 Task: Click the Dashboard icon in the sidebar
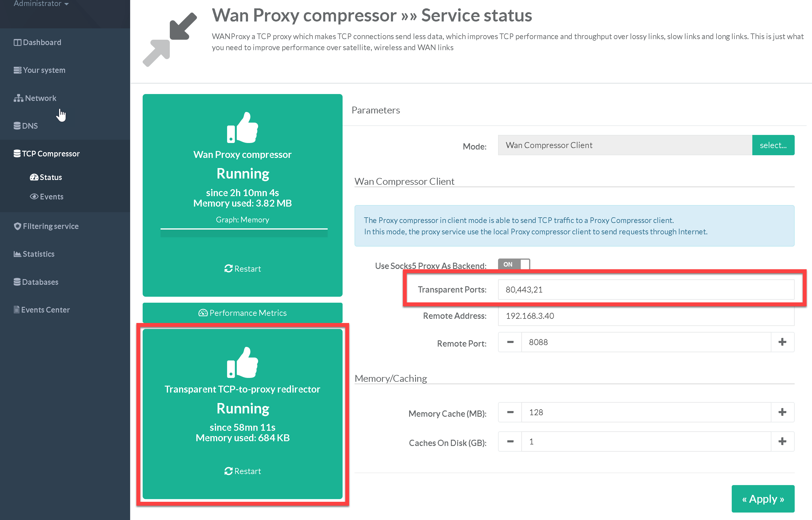click(x=17, y=43)
